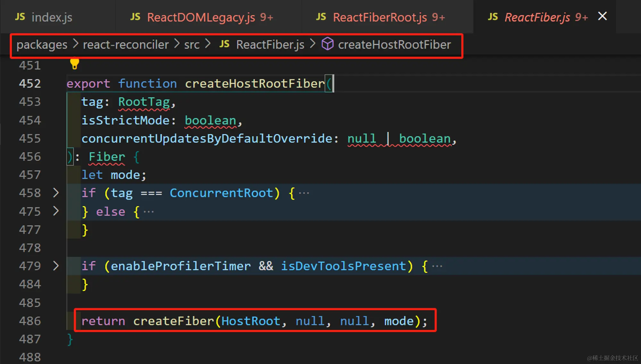Click the yellow lightbulb code action icon
The height and width of the screenshot is (364, 641).
pos(74,63)
